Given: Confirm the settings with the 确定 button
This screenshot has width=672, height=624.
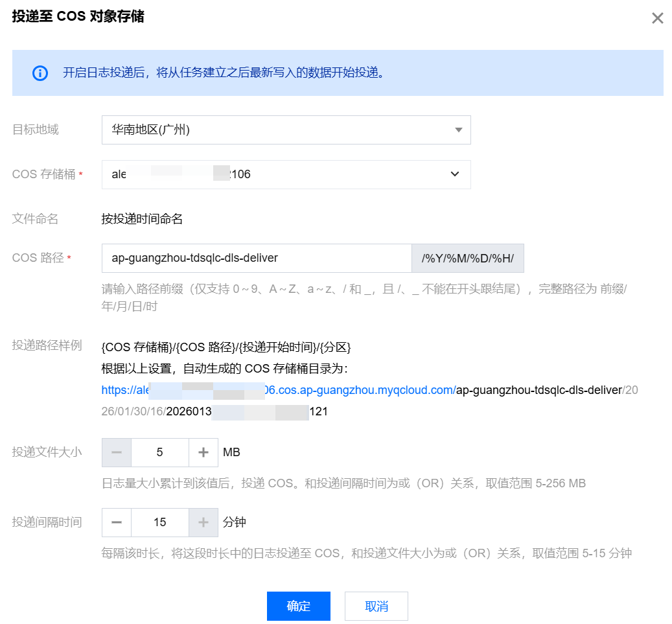Looking at the screenshot, I should tap(298, 606).
